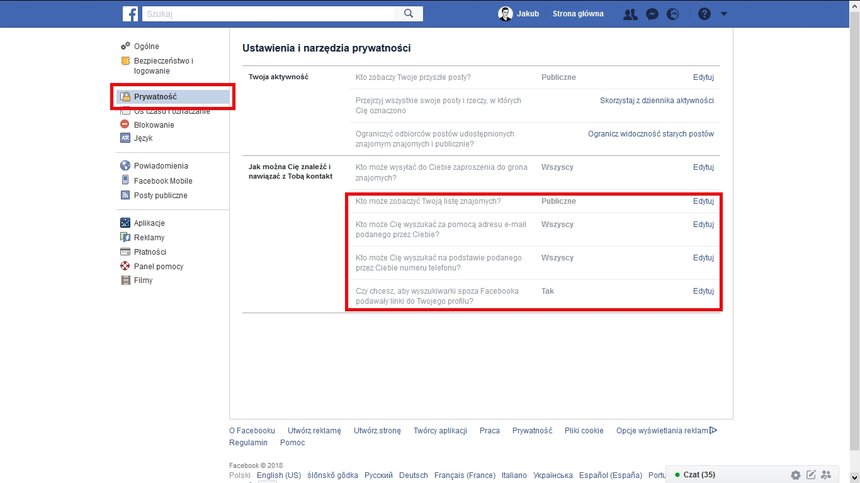This screenshot has width=860, height=483.
Task: Click the Prywatność lock icon
Action: tap(126, 96)
